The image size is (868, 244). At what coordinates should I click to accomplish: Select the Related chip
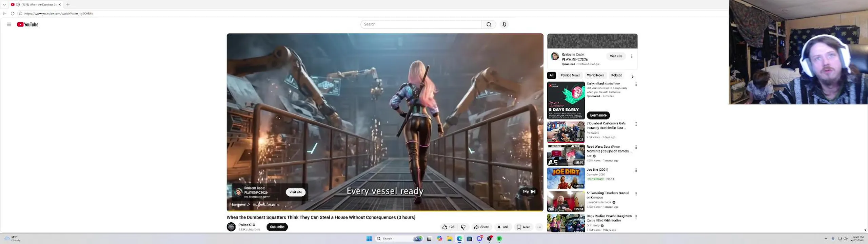tap(616, 75)
